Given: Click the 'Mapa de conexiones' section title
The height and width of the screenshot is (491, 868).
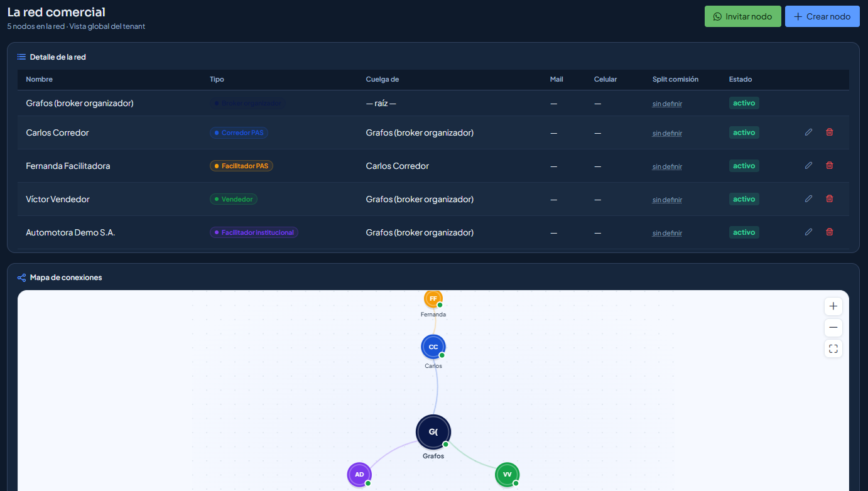Looking at the screenshot, I should tap(66, 278).
